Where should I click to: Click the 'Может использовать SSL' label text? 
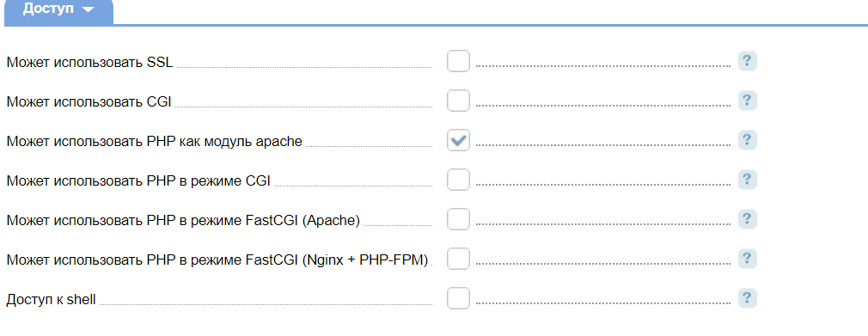89,63
